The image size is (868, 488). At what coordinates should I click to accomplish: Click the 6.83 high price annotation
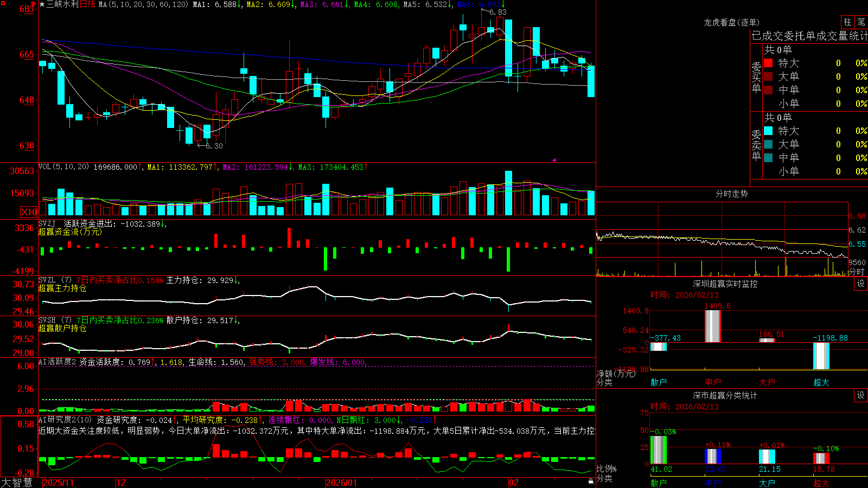pos(497,12)
